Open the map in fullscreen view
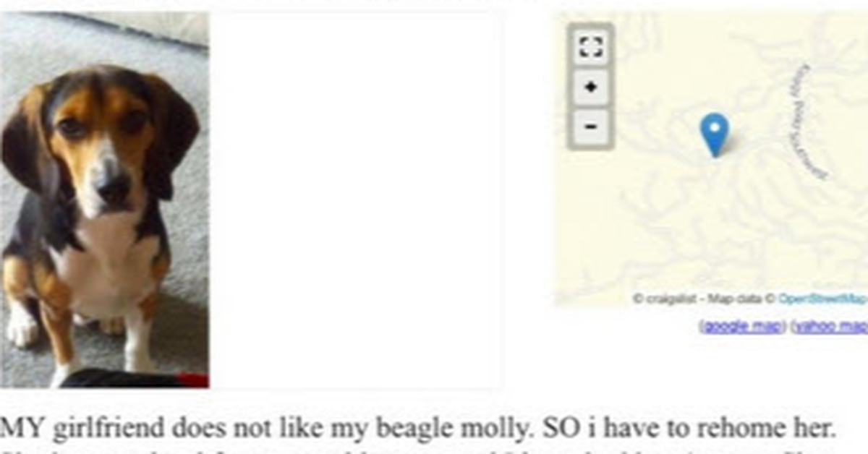The width and height of the screenshot is (868, 454). tap(591, 48)
